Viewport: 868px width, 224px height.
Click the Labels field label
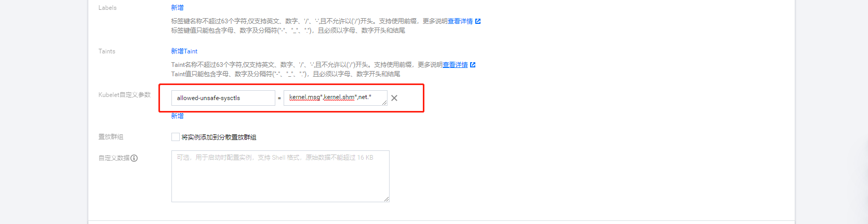108,8
